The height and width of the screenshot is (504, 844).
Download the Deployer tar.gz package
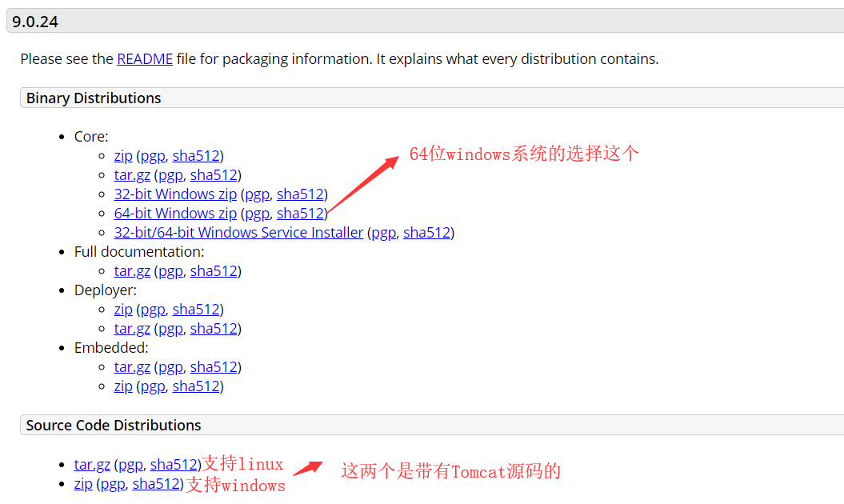(x=132, y=329)
